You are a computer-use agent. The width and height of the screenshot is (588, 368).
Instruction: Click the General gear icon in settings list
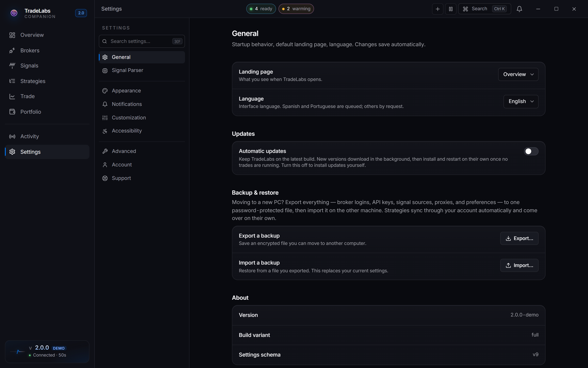105,57
